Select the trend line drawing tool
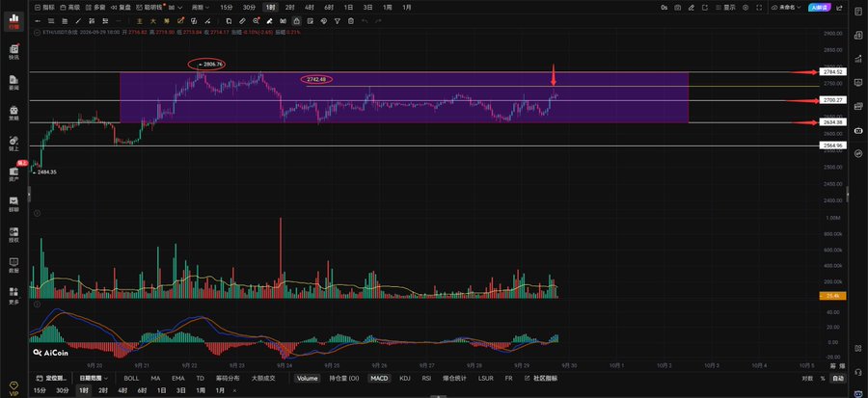 click(x=79, y=21)
